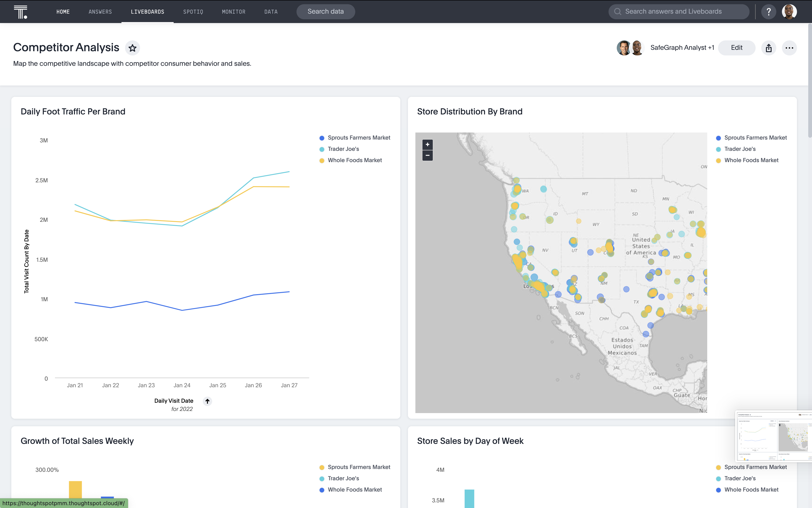Click the share liveboard icon
The height and width of the screenshot is (508, 812).
pos(769,48)
